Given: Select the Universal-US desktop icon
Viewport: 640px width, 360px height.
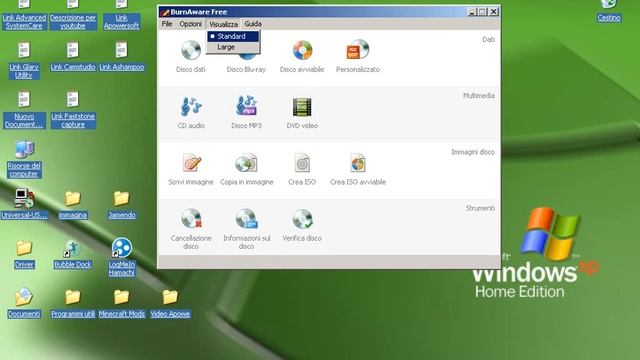Looking at the screenshot, I should click(x=24, y=204).
